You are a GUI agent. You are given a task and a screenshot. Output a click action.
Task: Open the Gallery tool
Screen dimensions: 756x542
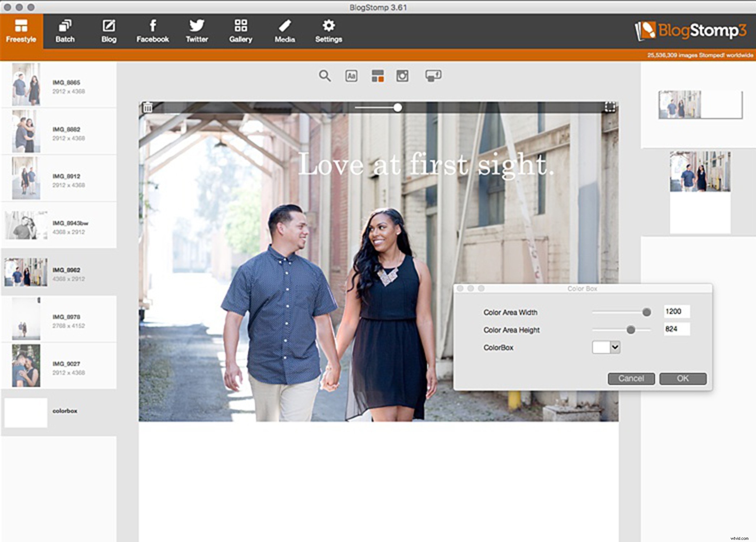[x=241, y=31]
